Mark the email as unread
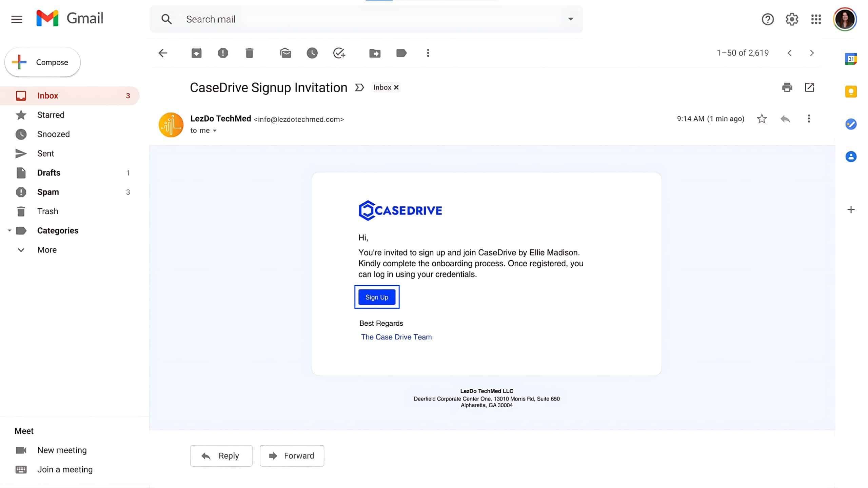The height and width of the screenshot is (488, 868). 285,53
